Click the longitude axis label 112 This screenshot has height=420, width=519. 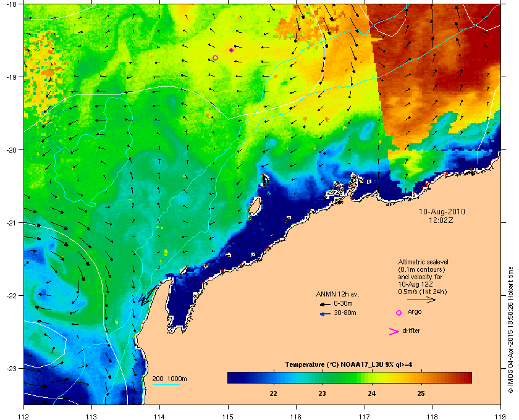(x=24, y=416)
